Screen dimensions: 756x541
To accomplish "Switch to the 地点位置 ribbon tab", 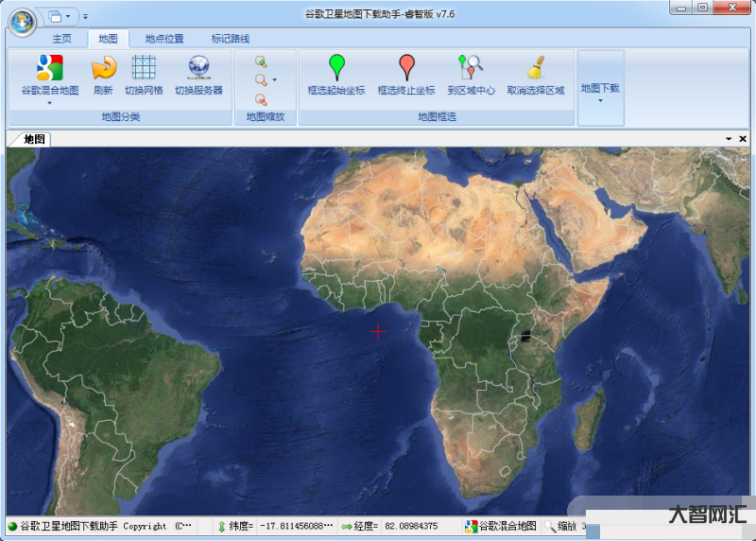I will 164,39.
